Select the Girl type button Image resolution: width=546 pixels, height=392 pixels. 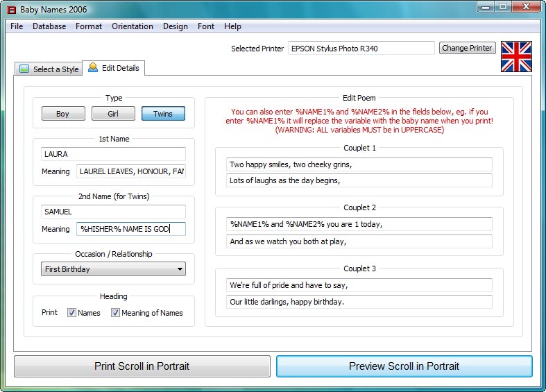coord(113,114)
